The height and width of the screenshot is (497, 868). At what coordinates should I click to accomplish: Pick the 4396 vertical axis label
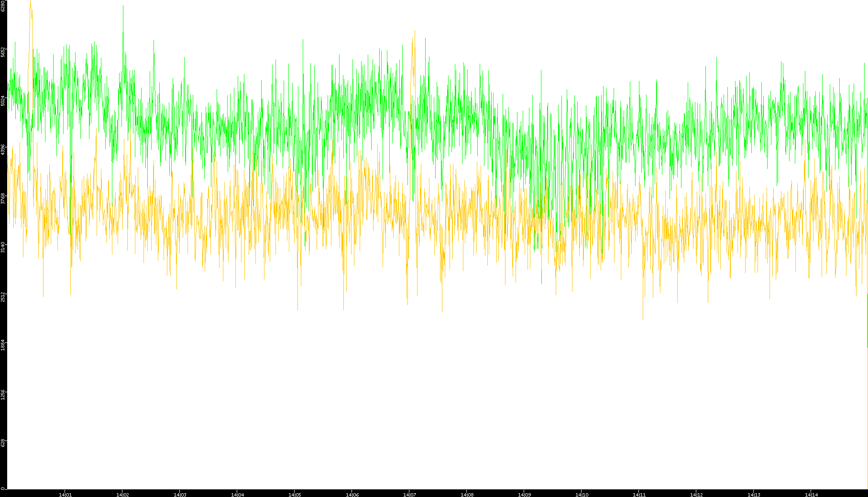3,150
